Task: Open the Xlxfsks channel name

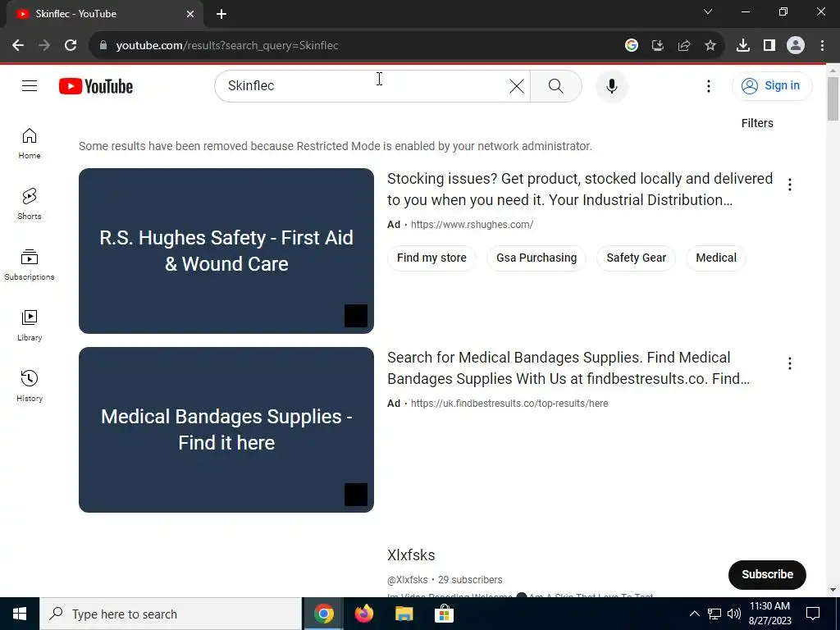Action: pyautogui.click(x=411, y=555)
